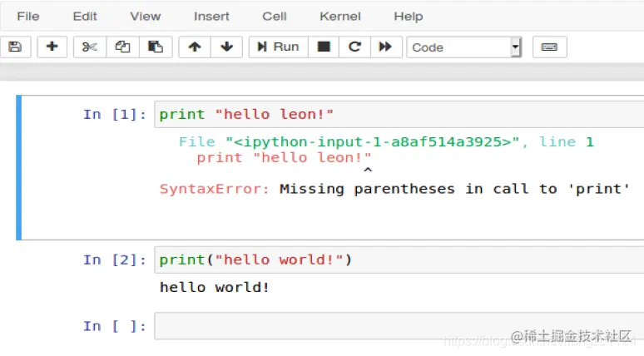Insert a new cell with the plus icon
This screenshot has width=644, height=356.
[x=52, y=47]
